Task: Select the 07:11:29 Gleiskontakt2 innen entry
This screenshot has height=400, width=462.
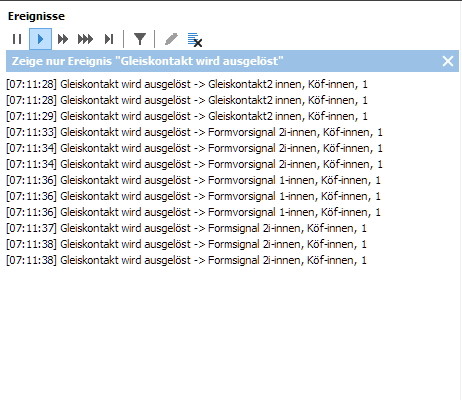Action: coord(187,116)
